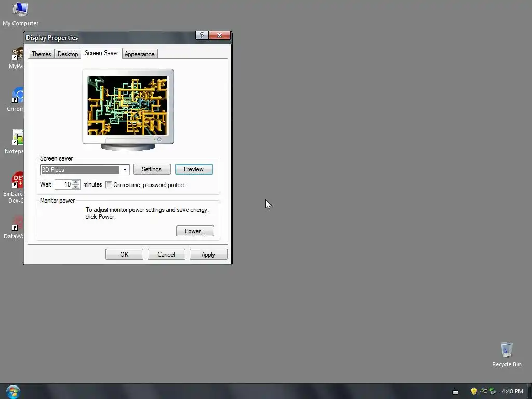Decrease the wait minutes with down arrow
Screen dimensions: 532x399
coord(76,187)
